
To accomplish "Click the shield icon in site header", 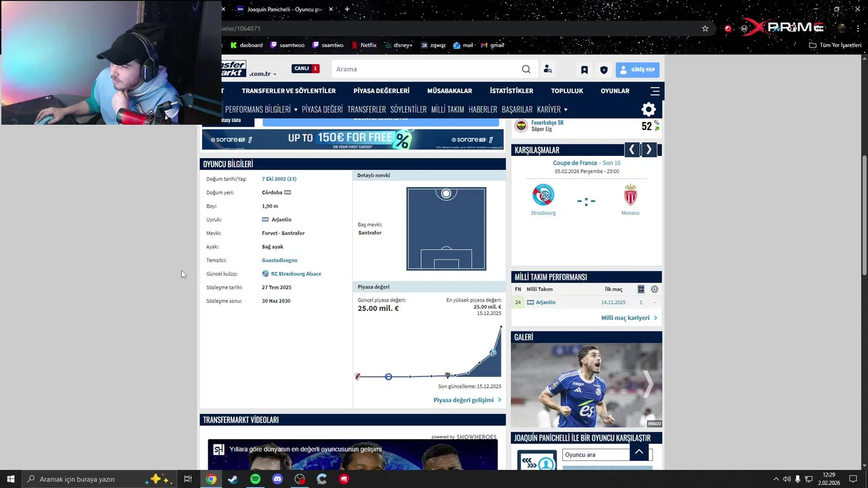I will (604, 70).
